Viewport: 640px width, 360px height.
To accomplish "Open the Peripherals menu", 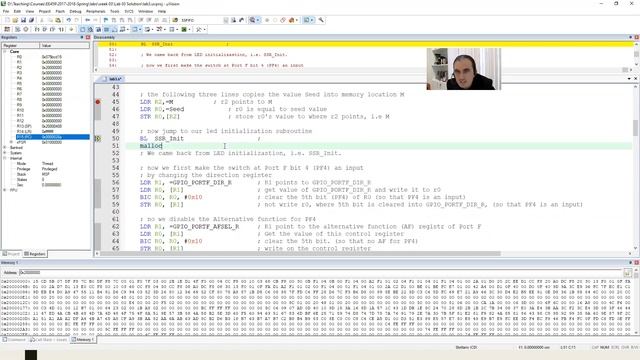I will [96, 11].
